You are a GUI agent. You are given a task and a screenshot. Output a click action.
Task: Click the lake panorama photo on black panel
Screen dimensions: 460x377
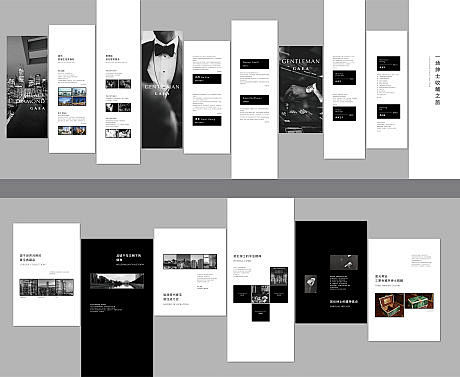[117, 281]
